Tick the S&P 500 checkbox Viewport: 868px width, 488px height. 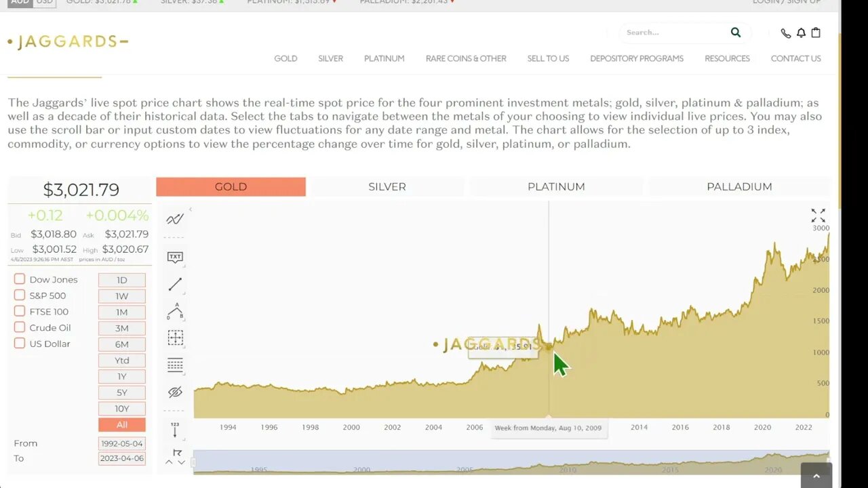(x=20, y=296)
